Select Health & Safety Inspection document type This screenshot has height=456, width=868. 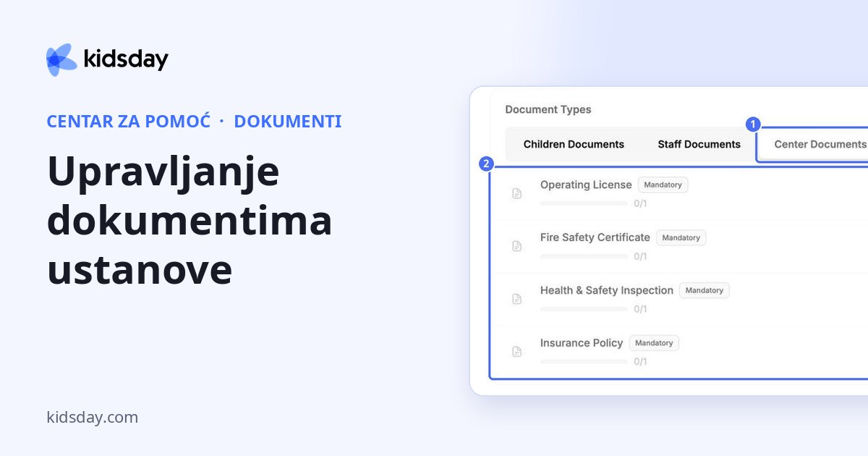pos(680,299)
